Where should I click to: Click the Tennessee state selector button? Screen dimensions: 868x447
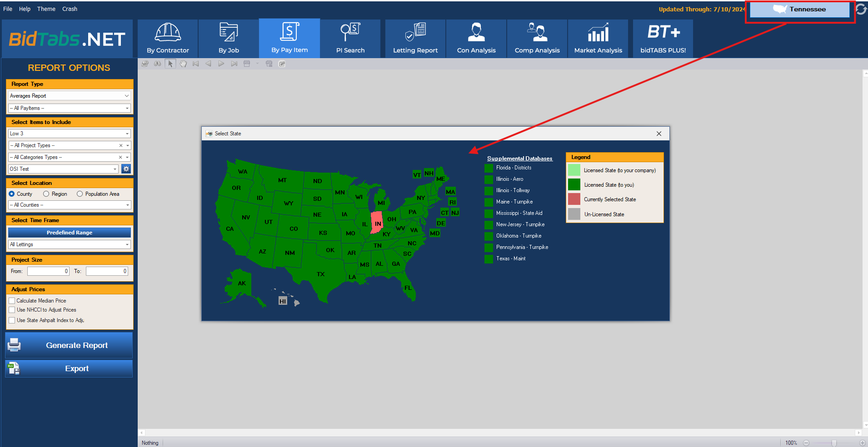point(799,10)
